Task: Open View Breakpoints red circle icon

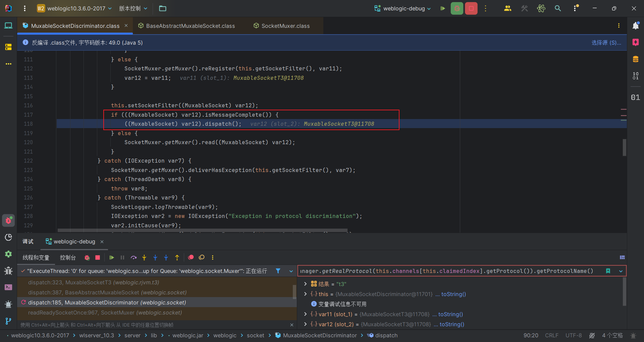Action: pyautogui.click(x=191, y=258)
